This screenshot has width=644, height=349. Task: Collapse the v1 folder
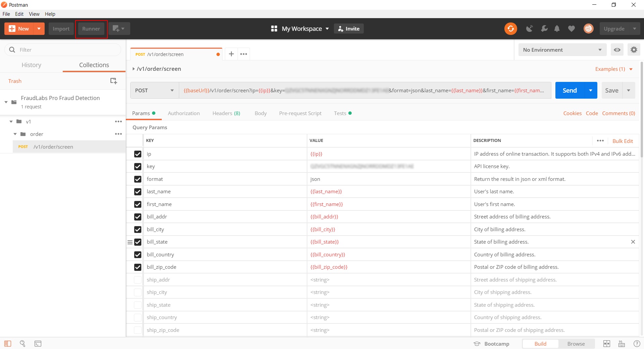pyautogui.click(x=11, y=121)
